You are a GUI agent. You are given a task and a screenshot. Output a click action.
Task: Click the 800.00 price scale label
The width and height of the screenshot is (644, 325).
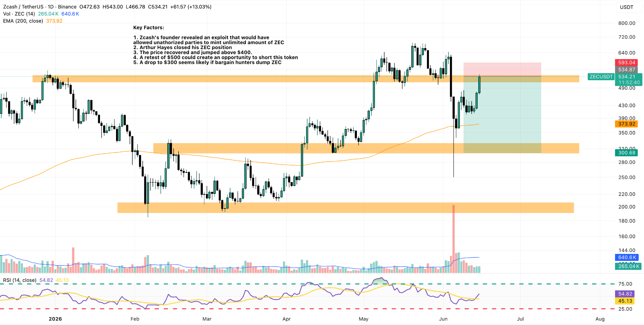[x=627, y=23]
